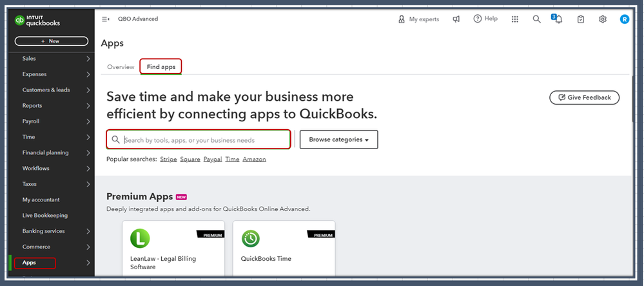Open the apps grid launcher icon
Viewport: 644px width, 286px height.
(514, 19)
